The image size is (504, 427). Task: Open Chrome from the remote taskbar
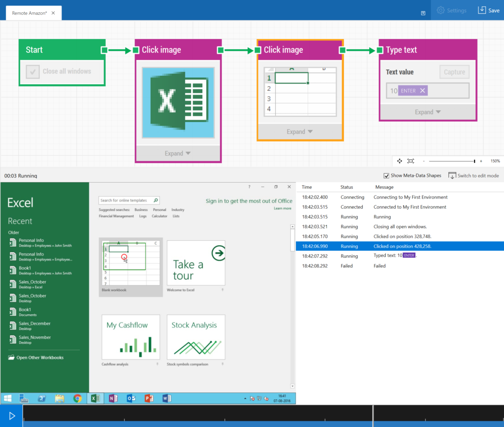pos(77,398)
